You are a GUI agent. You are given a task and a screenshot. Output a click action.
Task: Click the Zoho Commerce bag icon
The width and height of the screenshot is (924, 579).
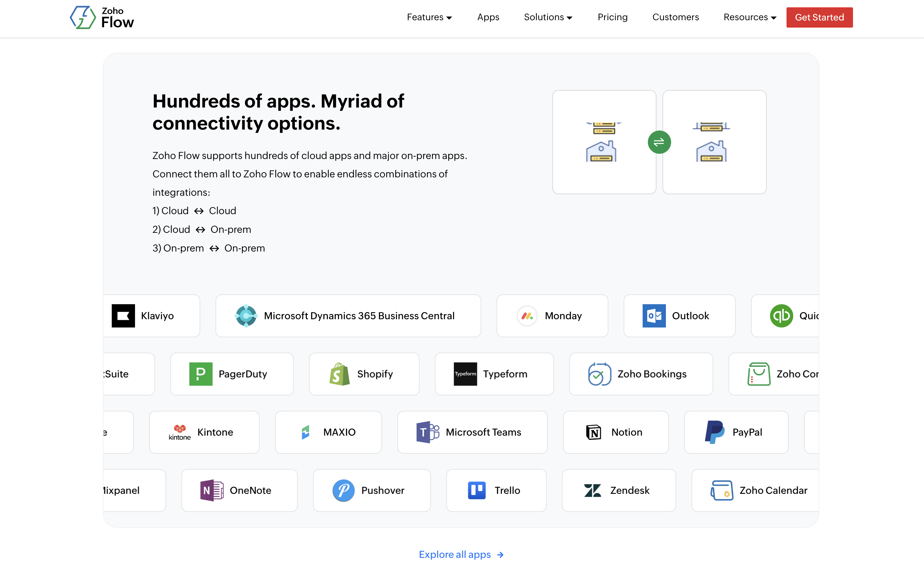pyautogui.click(x=759, y=374)
